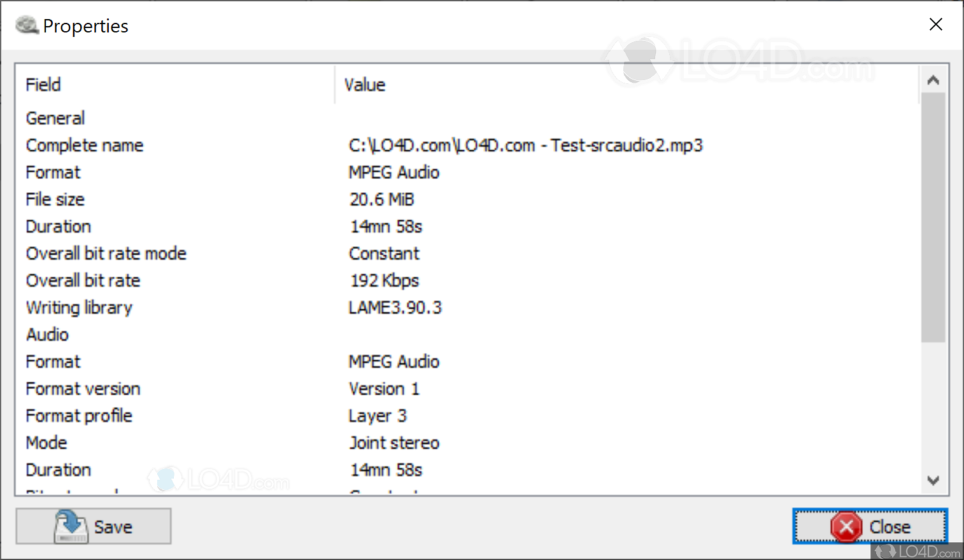Select the Overall bit rate row
Screen dimensions: 964x560
(83, 280)
